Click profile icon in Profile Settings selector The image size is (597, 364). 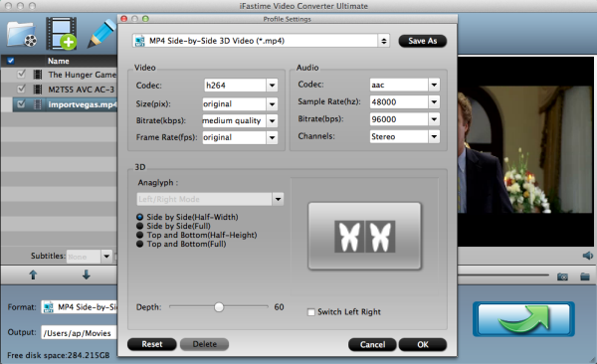coord(139,41)
